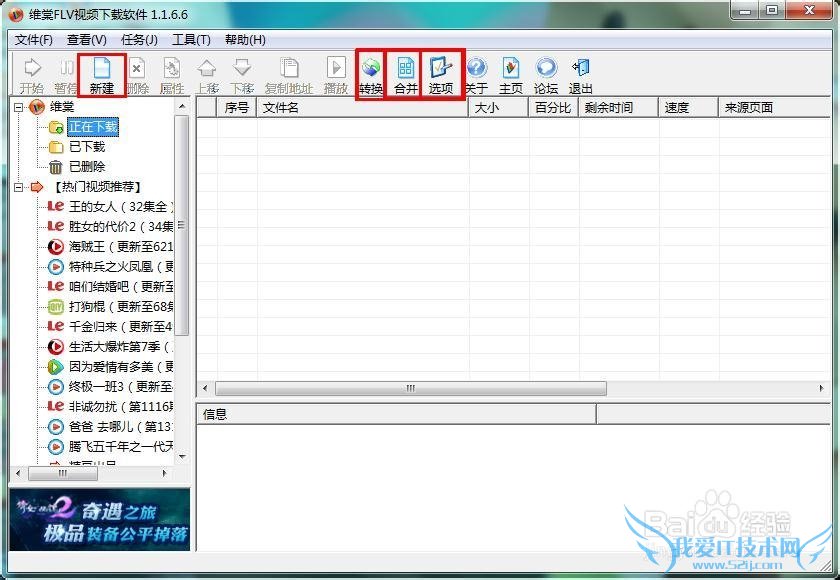Click tree panel vertical scrollbar up arrow
The height and width of the screenshot is (580, 840).
182,107
